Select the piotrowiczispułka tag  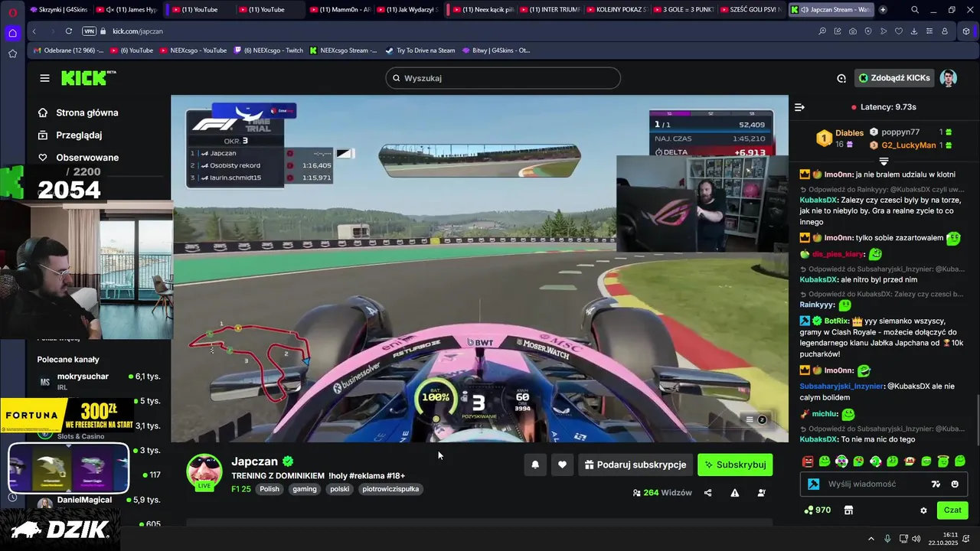coord(390,489)
